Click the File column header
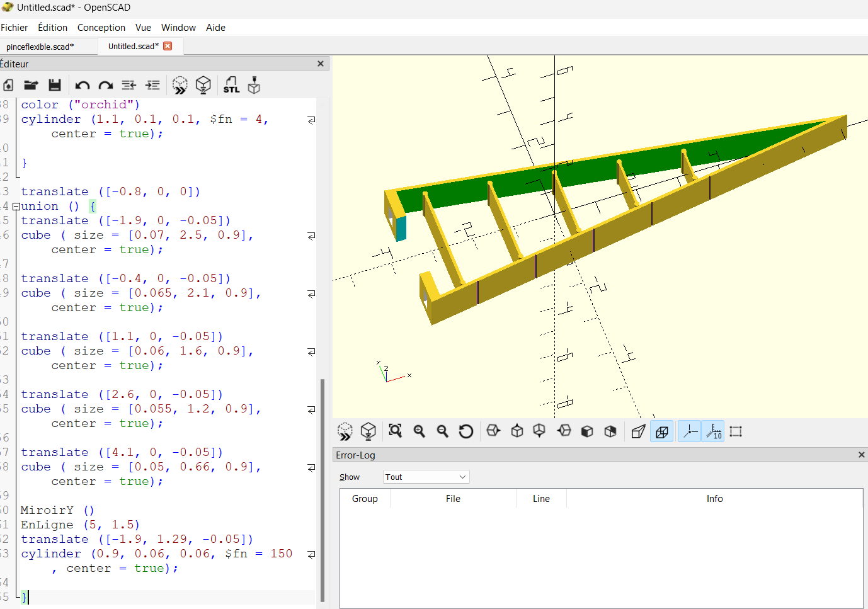Viewport: 868px width, 609px height. (453, 499)
